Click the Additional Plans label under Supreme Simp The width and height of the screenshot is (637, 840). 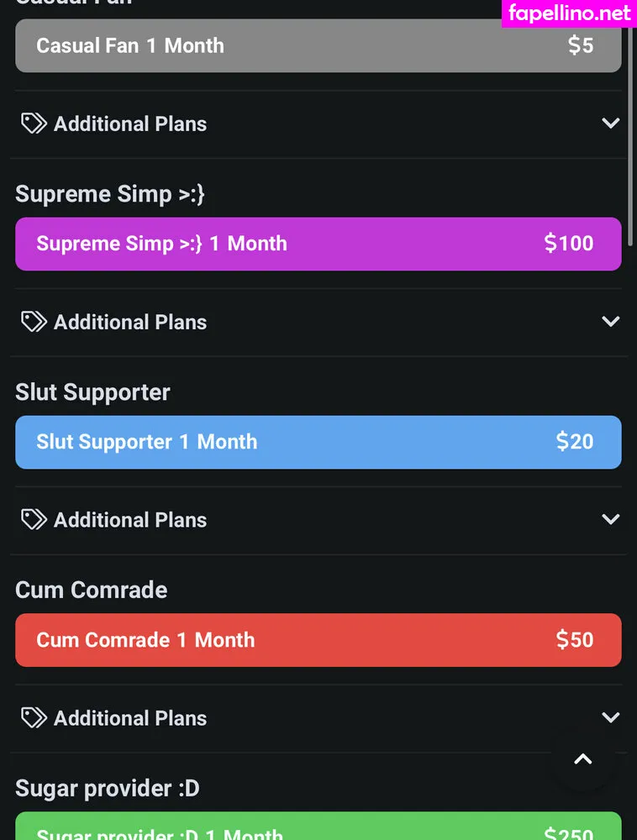tap(130, 323)
